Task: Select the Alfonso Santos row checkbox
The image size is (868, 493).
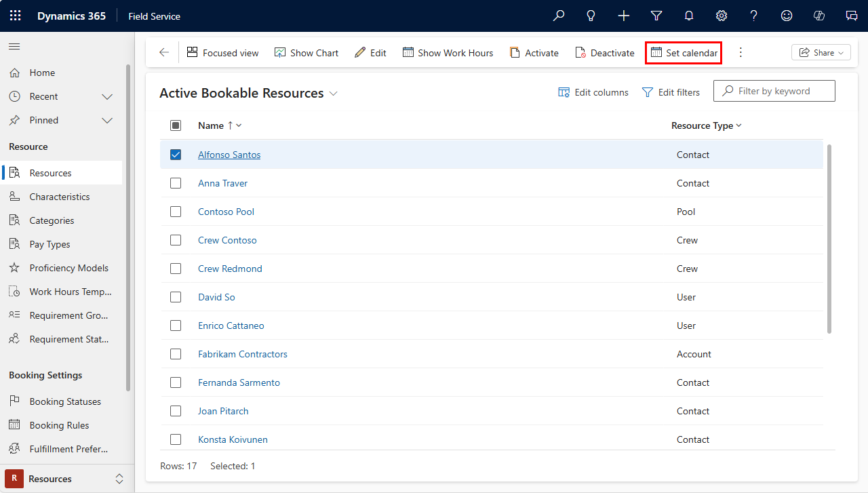Action: click(x=176, y=154)
